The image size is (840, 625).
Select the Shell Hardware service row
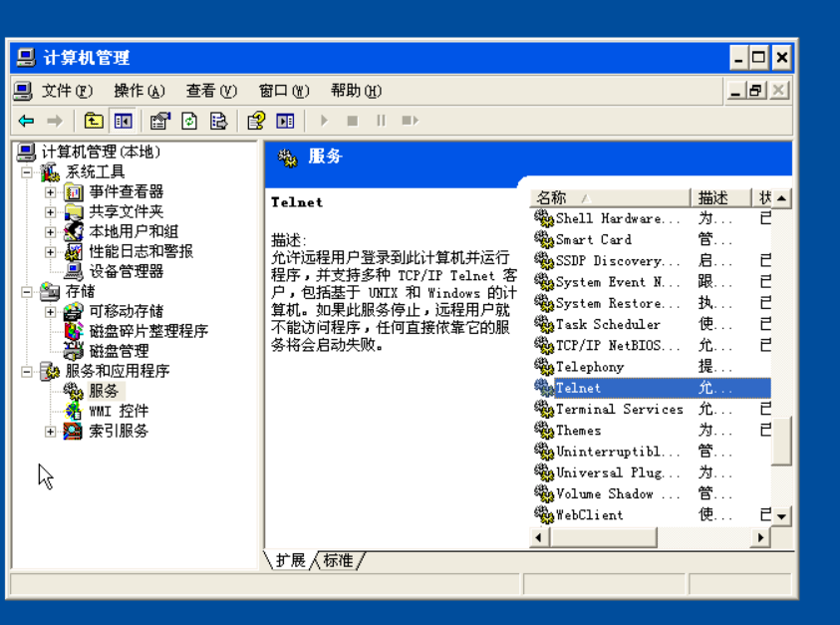click(x=652, y=218)
